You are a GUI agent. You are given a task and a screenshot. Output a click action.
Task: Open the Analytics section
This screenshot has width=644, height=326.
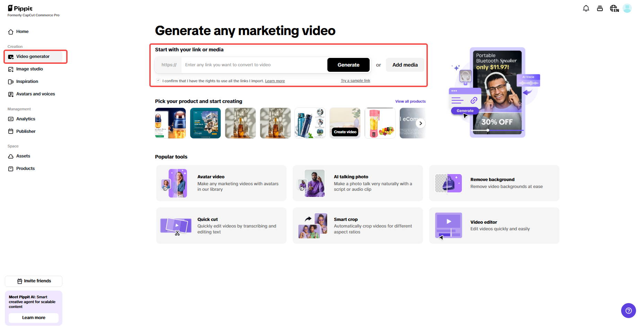coord(25,119)
